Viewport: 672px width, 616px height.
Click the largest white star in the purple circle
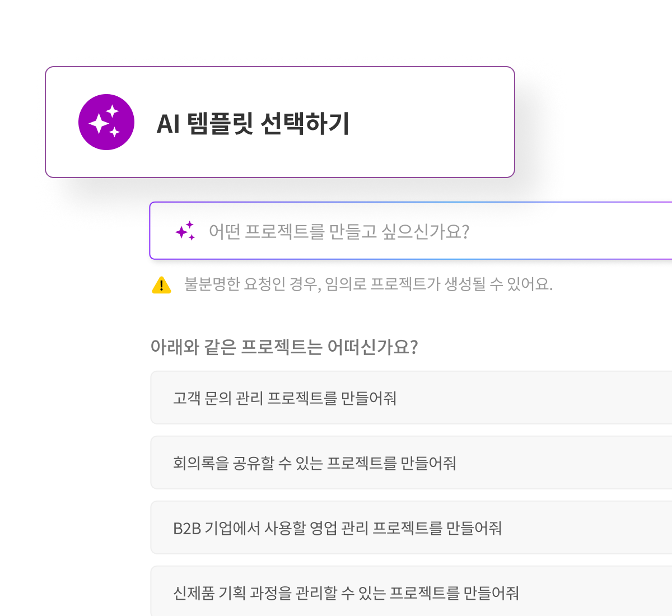pos(99,123)
